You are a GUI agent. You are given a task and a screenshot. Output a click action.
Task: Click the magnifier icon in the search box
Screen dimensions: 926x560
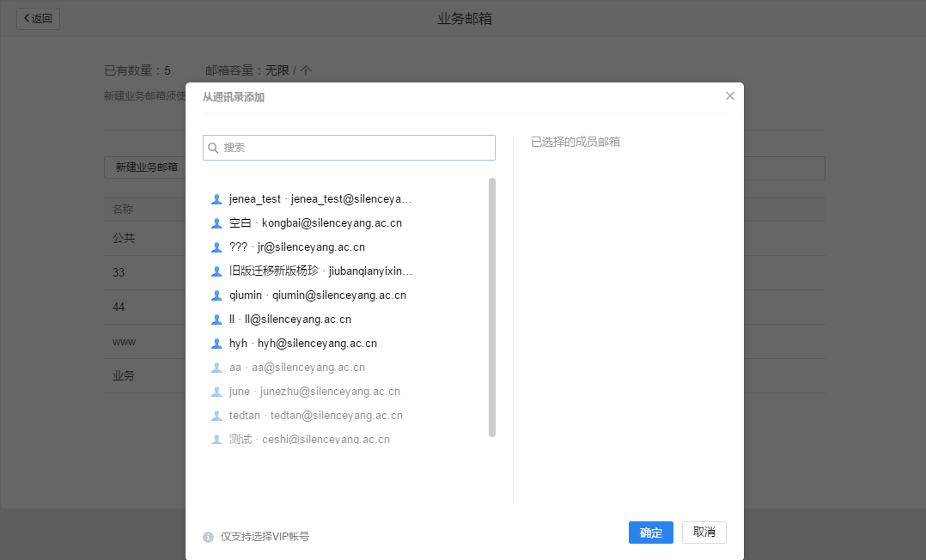(x=212, y=148)
